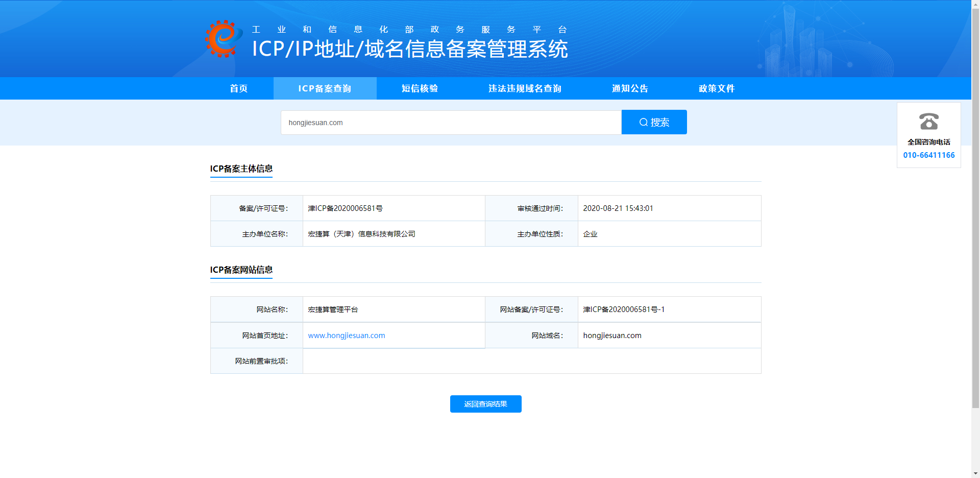
Task: Open the 首页 tab
Action: point(239,88)
